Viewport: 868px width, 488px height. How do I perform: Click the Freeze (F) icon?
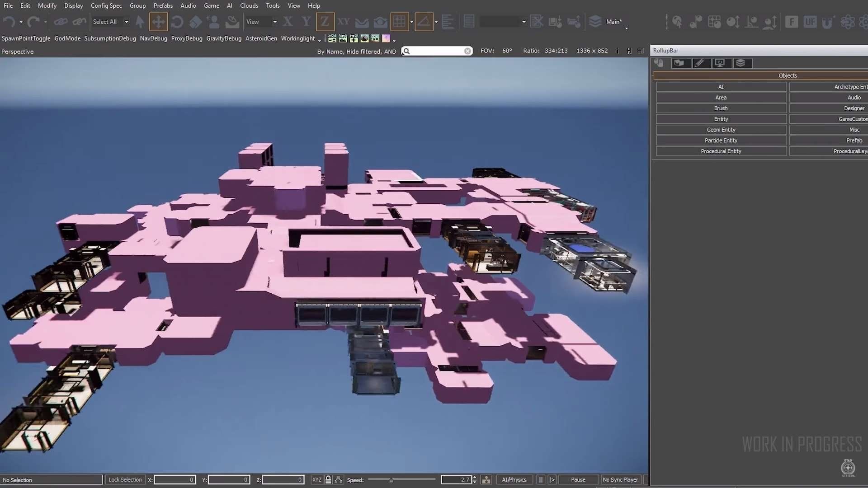(791, 22)
